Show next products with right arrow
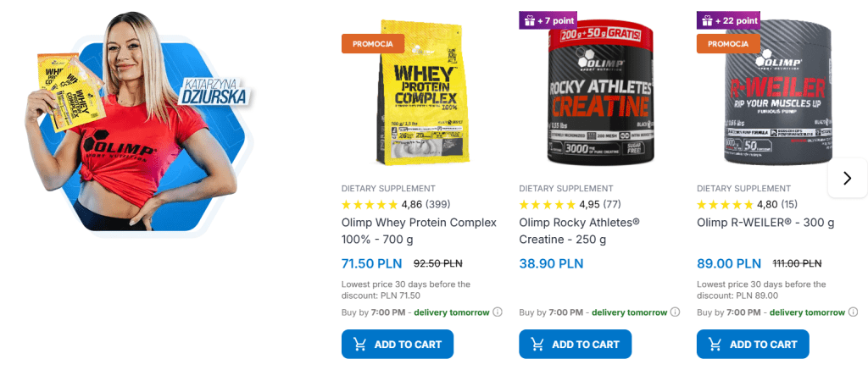868x370 pixels. (x=847, y=178)
